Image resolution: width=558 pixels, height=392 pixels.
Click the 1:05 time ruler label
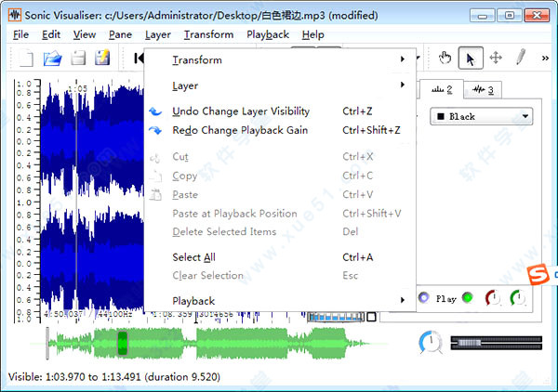[x=77, y=88]
